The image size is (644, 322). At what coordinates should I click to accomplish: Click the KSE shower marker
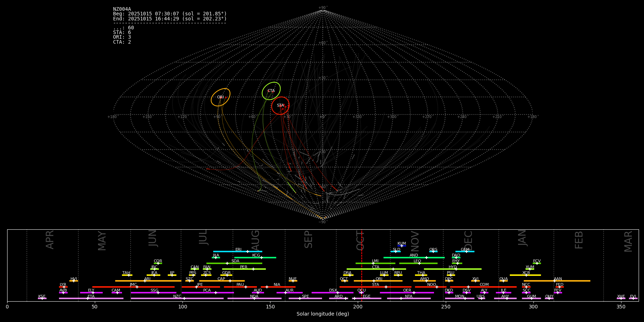point(42,298)
